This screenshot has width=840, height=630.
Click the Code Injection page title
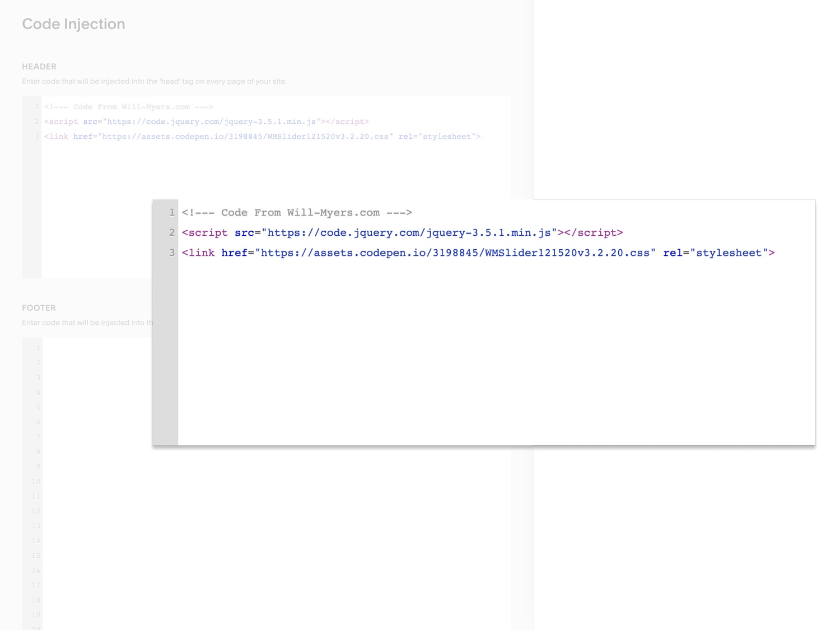(73, 24)
